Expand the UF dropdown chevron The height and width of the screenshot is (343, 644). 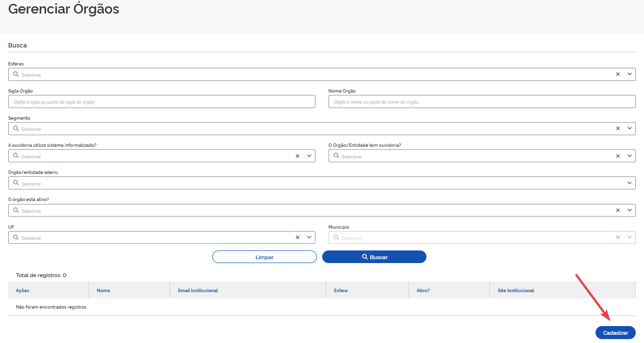[x=309, y=237]
